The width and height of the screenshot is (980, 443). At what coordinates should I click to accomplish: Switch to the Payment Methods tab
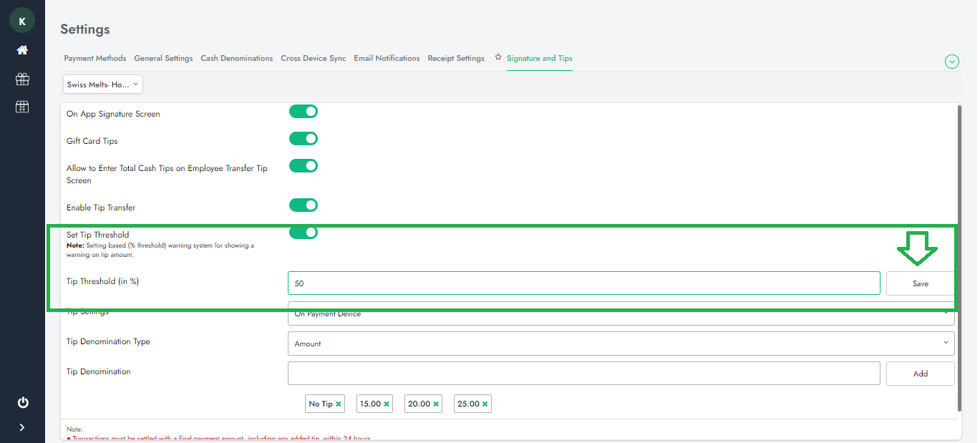94,59
